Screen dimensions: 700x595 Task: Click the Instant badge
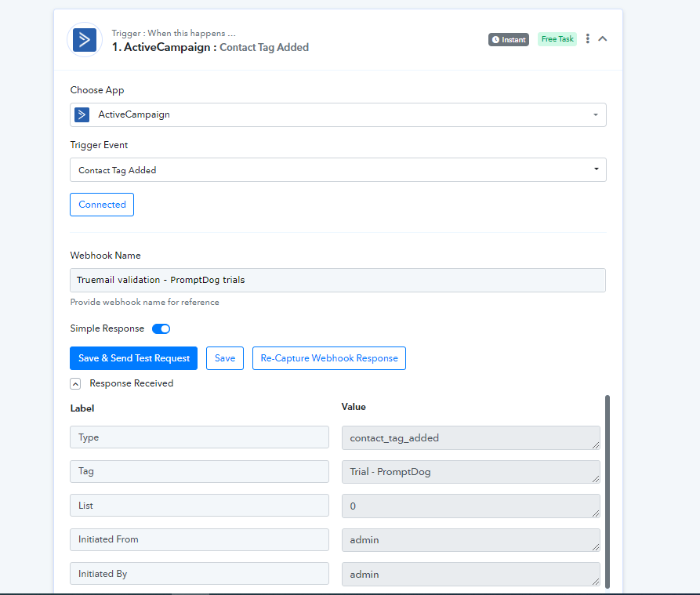coord(509,40)
